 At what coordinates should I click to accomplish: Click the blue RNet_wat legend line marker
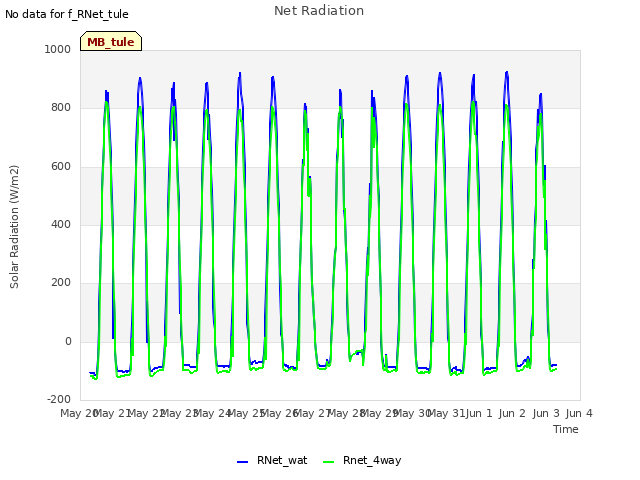(242, 462)
